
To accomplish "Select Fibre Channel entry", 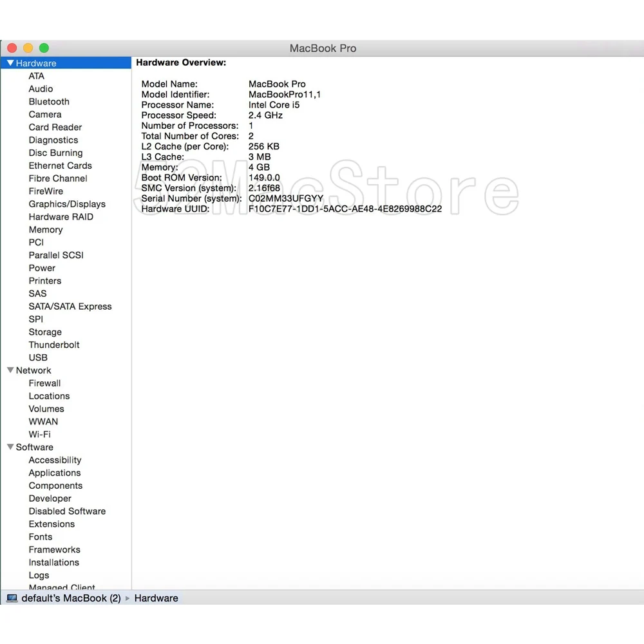I will click(x=58, y=178).
